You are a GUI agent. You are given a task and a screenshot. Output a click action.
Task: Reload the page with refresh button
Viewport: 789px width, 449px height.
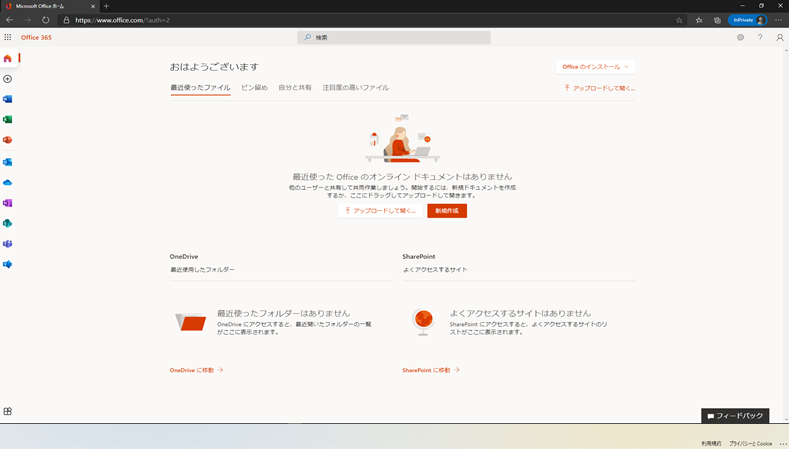tap(46, 20)
